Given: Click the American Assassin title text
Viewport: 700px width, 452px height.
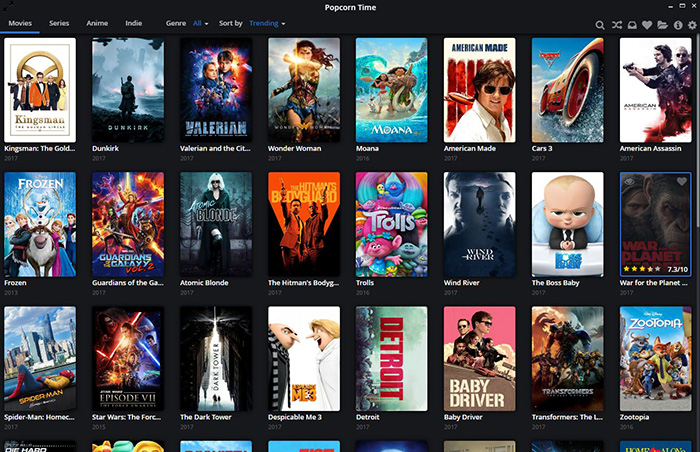Looking at the screenshot, I should pyautogui.click(x=650, y=148).
